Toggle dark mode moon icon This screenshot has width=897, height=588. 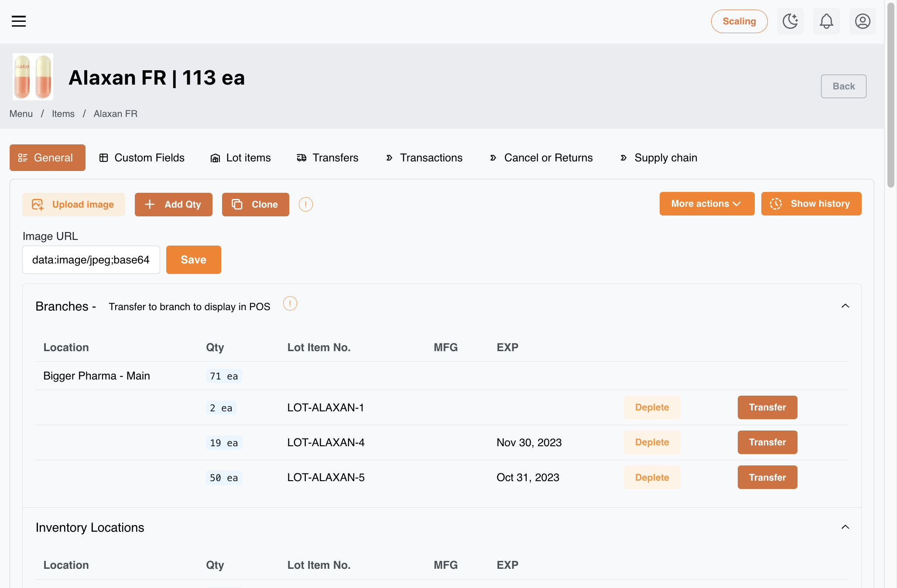tap(790, 21)
